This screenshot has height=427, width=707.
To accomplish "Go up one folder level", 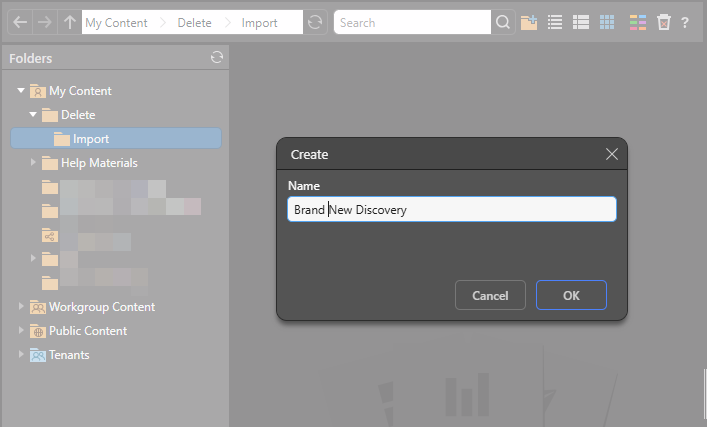I will tap(69, 22).
